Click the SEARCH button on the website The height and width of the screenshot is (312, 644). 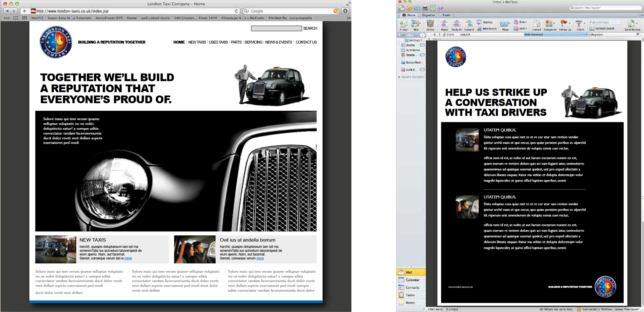point(310,29)
